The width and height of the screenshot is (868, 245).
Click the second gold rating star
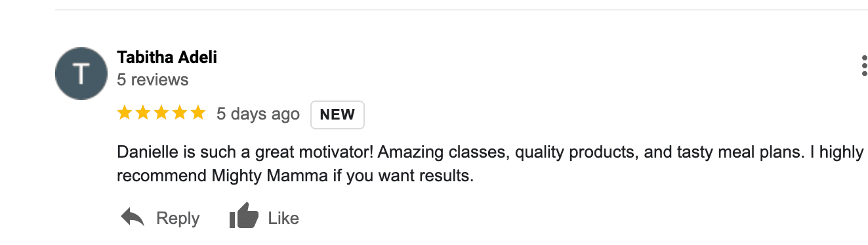coord(143,114)
